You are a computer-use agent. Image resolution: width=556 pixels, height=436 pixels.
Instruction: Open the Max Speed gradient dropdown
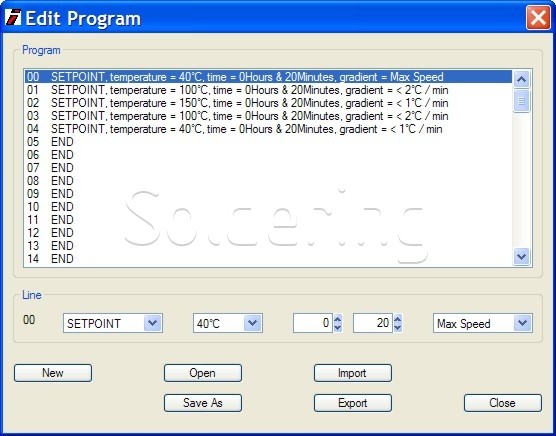click(523, 323)
